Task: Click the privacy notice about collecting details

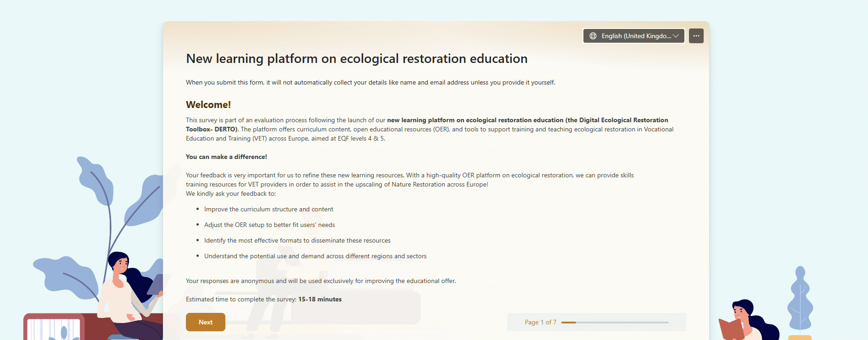Action: [370, 83]
